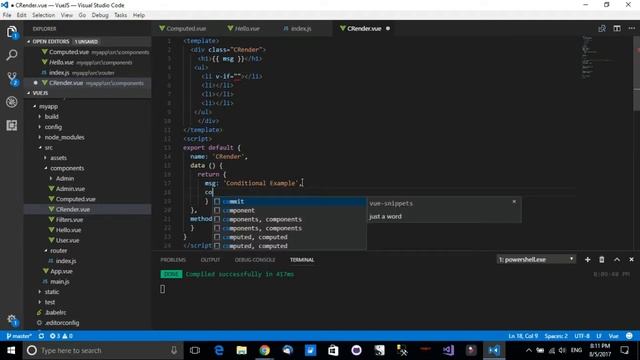Viewport: 640px width, 360px height.
Task: Open .babelrc in the explorer tree
Action: [56, 312]
